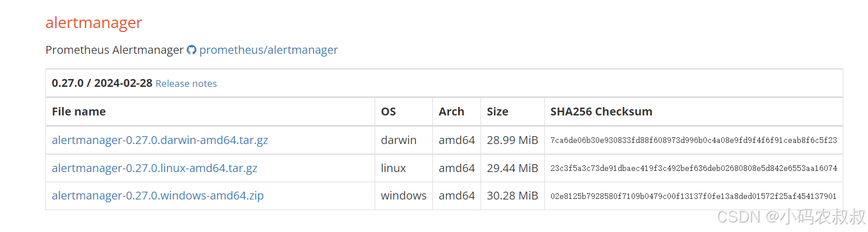This screenshot has height=232, width=868.
Task: Click the darwin OS cell
Action: (399, 140)
